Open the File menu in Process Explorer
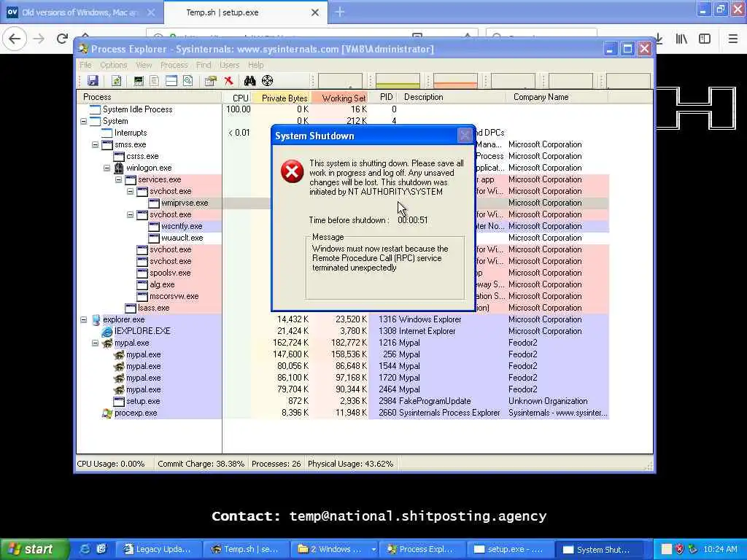Screen dimensions: 747x560 85,65
